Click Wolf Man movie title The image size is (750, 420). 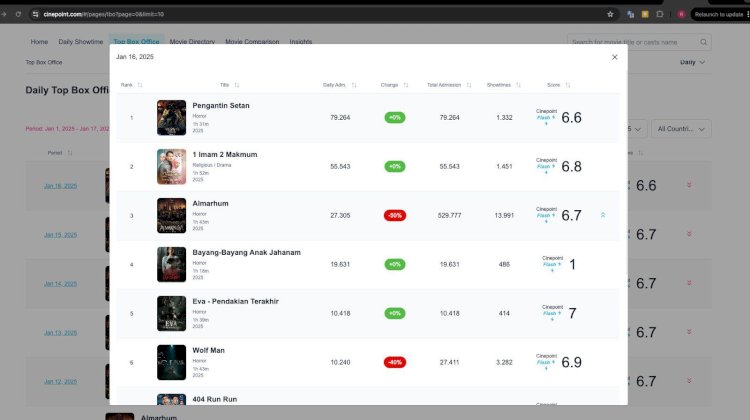(x=209, y=351)
